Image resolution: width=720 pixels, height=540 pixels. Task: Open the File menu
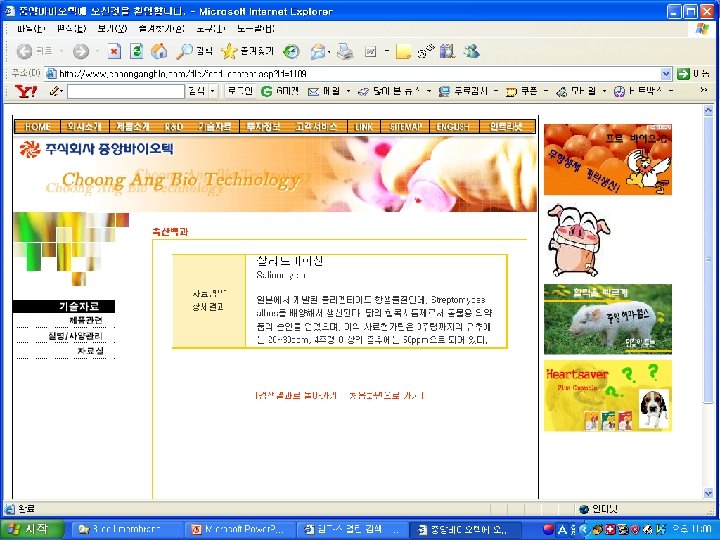tap(31, 29)
